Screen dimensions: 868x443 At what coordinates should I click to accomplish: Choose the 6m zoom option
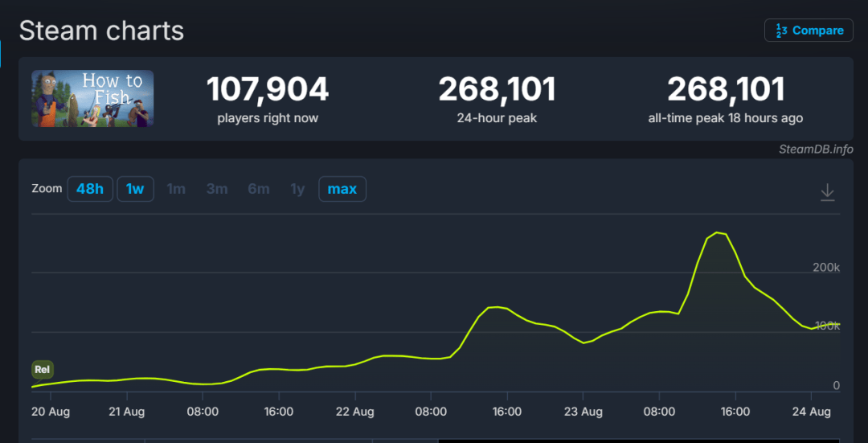259,189
